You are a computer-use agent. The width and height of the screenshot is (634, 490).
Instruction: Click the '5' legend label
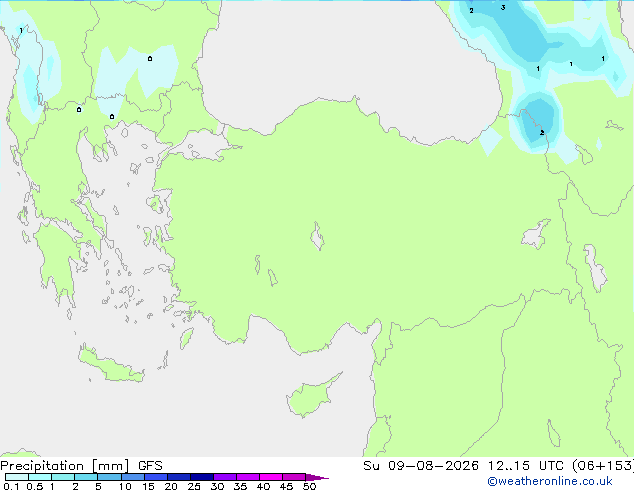(x=98, y=486)
